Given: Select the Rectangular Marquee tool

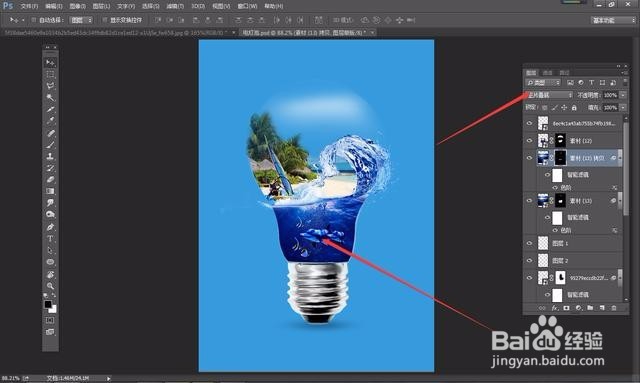Looking at the screenshot, I should pos(50,74).
